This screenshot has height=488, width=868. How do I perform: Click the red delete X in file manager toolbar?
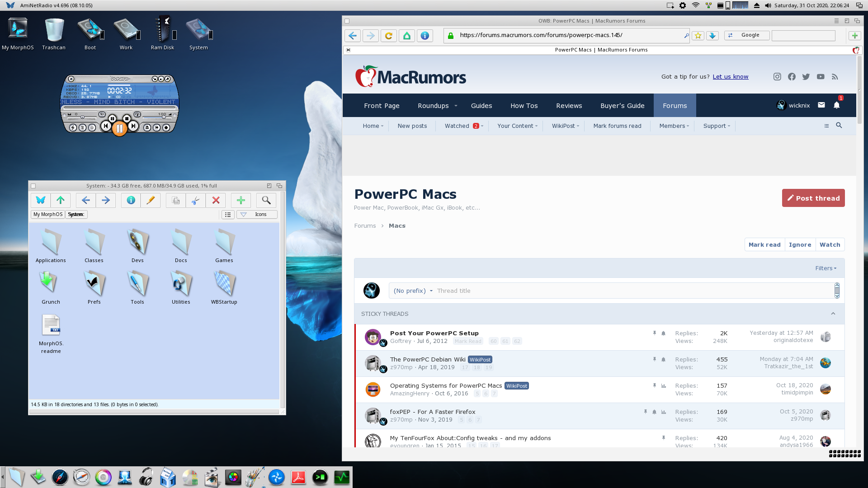point(216,200)
